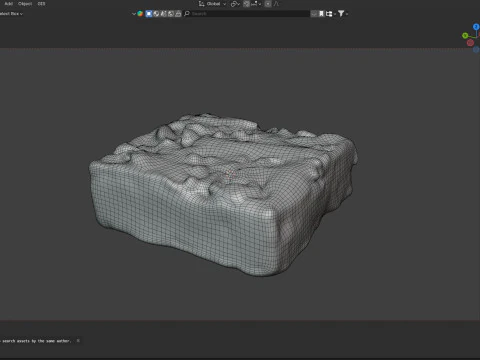Click the fourth filter icon in the row

171,14
